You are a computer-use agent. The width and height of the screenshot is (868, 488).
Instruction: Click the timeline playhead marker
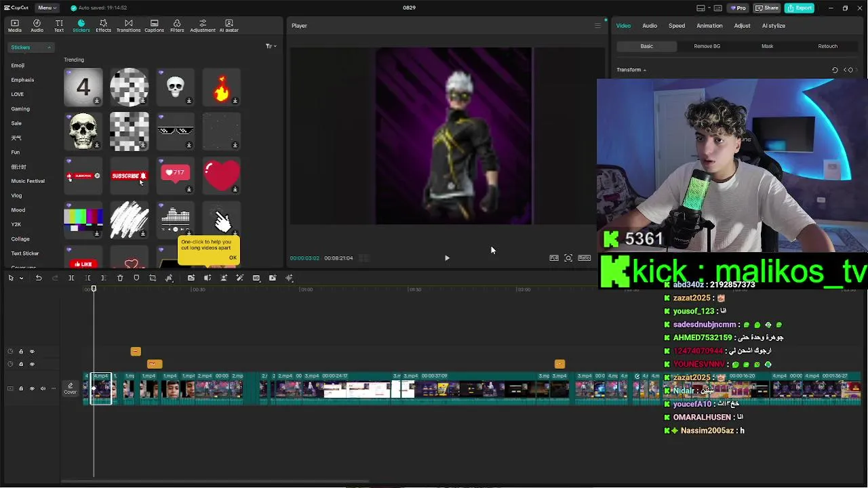[x=94, y=289]
